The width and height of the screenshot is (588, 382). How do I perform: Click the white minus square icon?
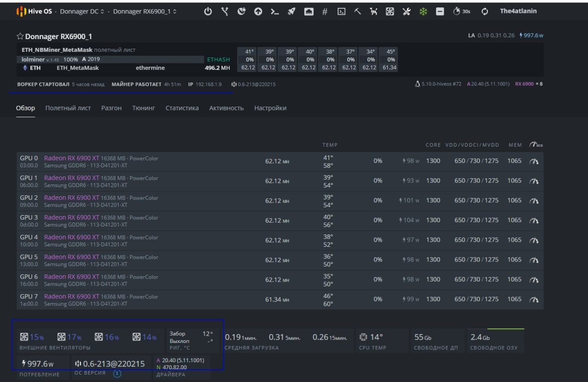[x=440, y=11]
